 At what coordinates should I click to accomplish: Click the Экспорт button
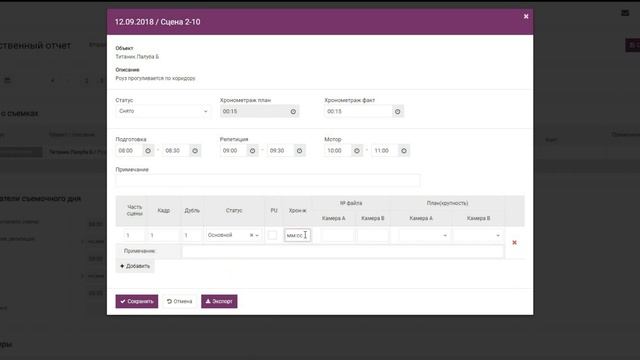point(219,301)
